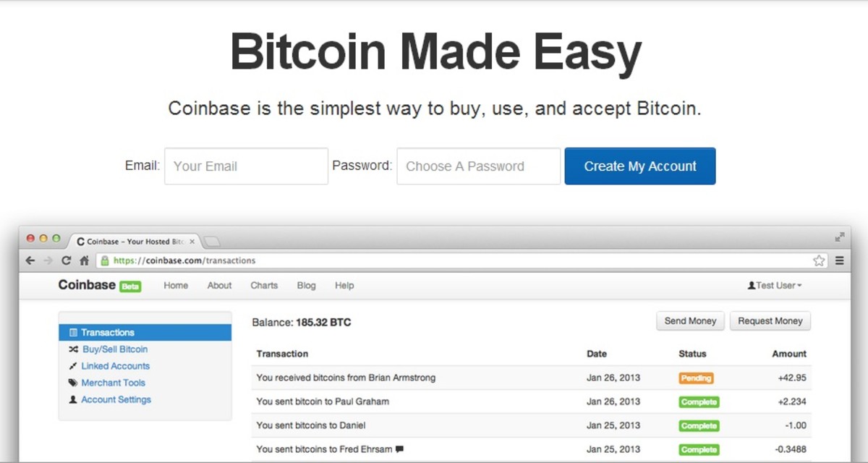Open a new browser tab

[x=212, y=242]
